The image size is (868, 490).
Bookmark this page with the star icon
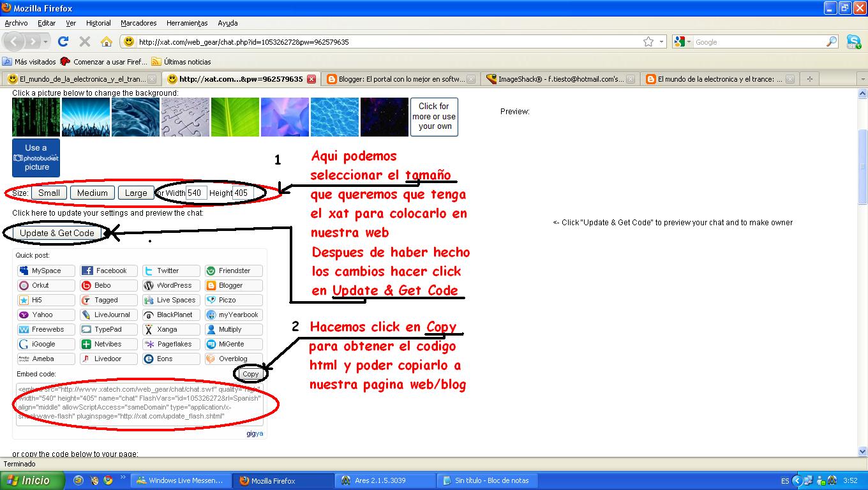click(648, 41)
